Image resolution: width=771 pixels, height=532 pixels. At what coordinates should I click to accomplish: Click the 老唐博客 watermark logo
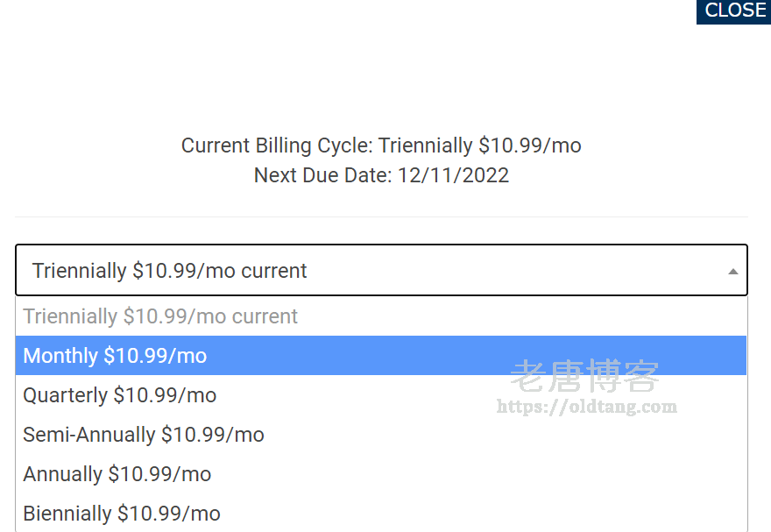[x=584, y=377]
